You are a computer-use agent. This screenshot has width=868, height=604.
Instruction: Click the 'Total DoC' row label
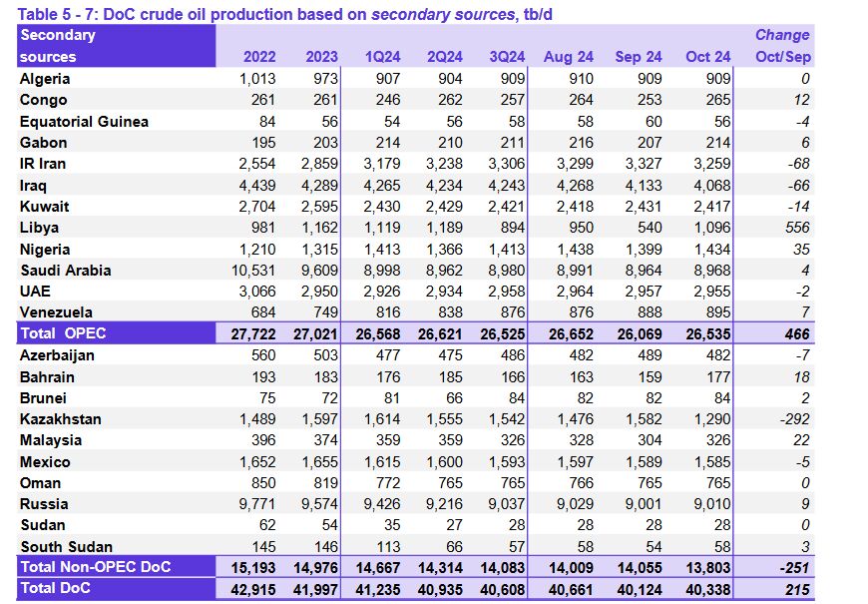55,589
